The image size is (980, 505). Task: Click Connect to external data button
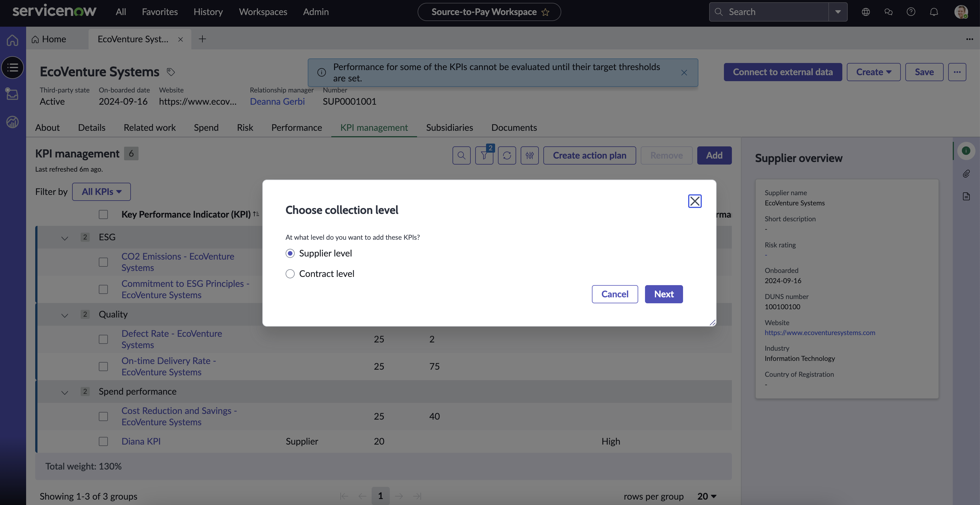(783, 72)
